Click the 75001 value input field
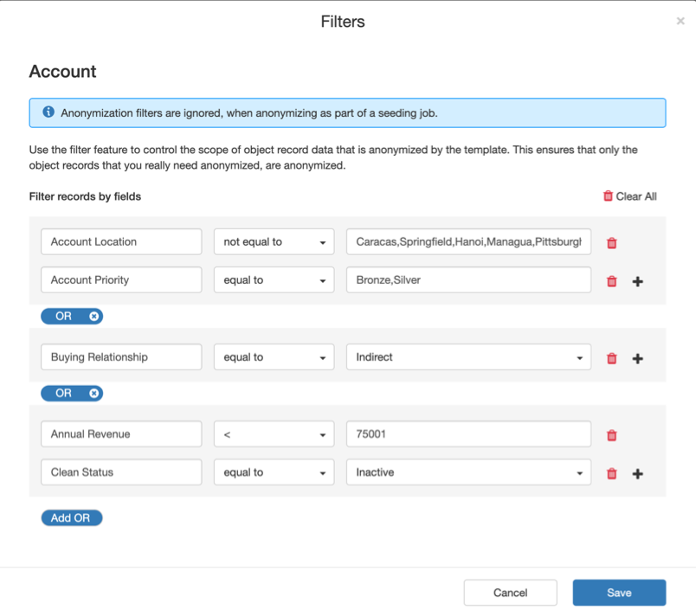This screenshot has width=696, height=616. tap(468, 434)
